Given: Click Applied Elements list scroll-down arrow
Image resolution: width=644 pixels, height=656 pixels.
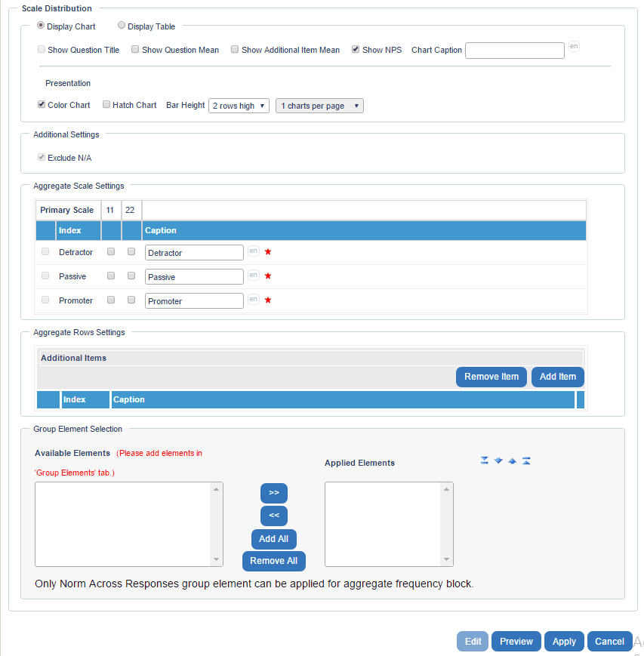Looking at the screenshot, I should (446, 559).
